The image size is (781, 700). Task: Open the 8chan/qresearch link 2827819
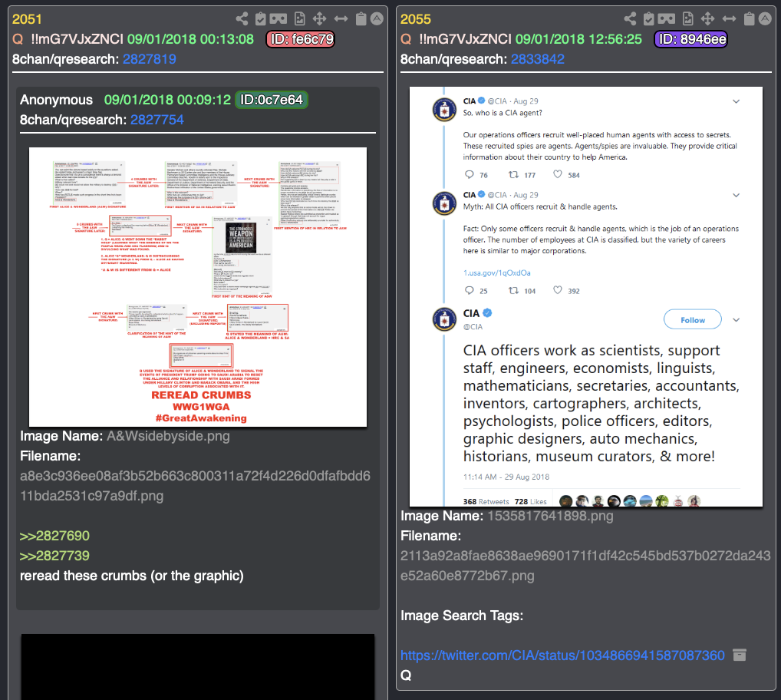coord(150,59)
